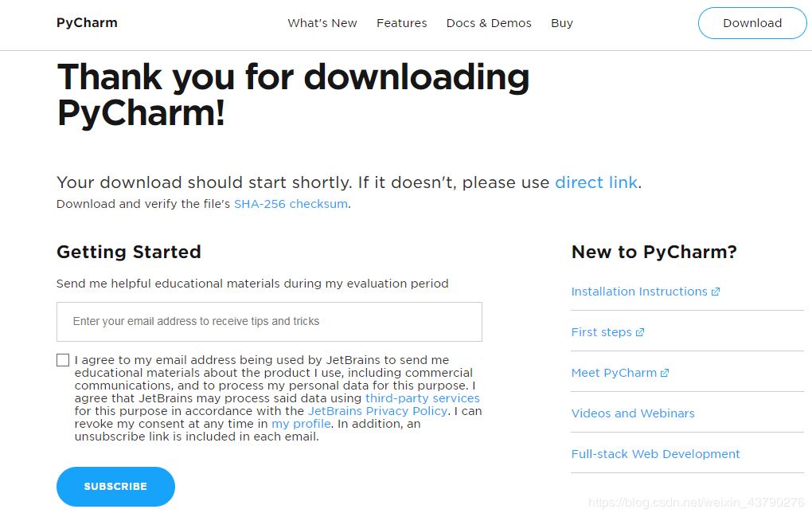The width and height of the screenshot is (812, 517).
Task: Click the external link icon beside First steps
Action: (x=640, y=332)
